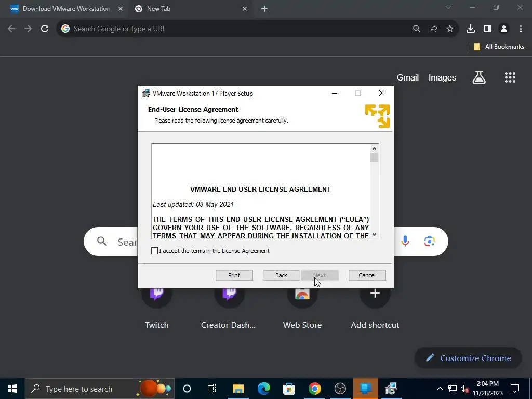Minimize the VMware setup dialog

click(335, 93)
